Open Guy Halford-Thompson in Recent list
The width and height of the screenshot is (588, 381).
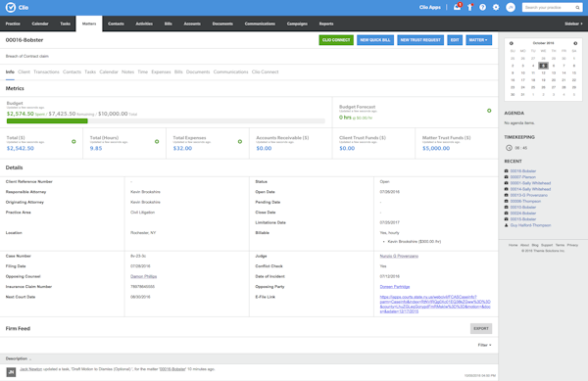pos(530,225)
